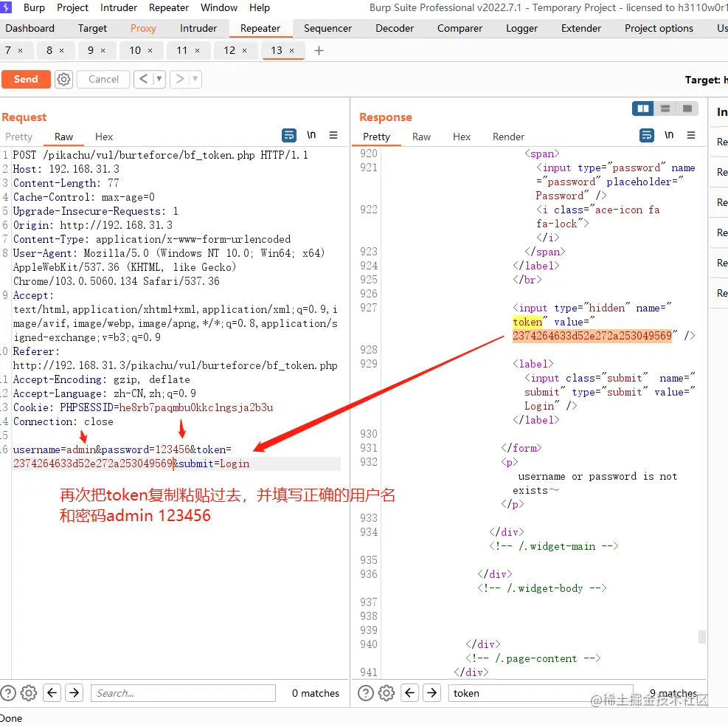Open the Window menu

(218, 8)
